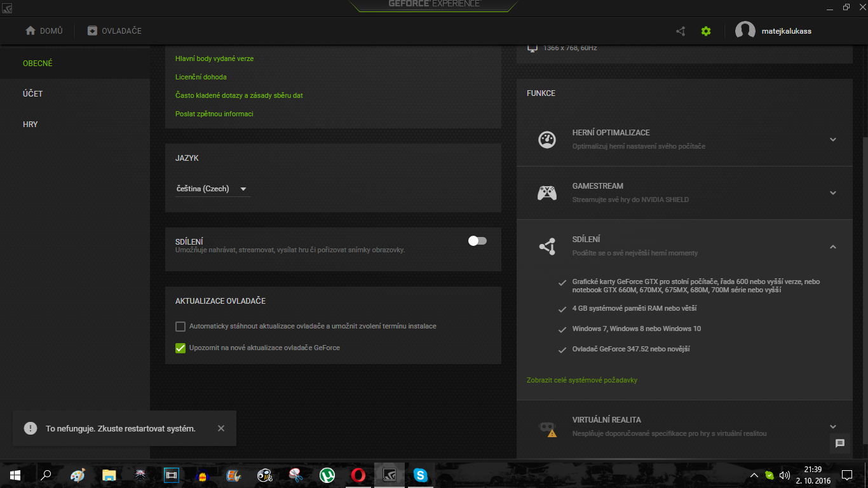Open Skype from the taskbar
This screenshot has width=868, height=488.
coord(420,475)
